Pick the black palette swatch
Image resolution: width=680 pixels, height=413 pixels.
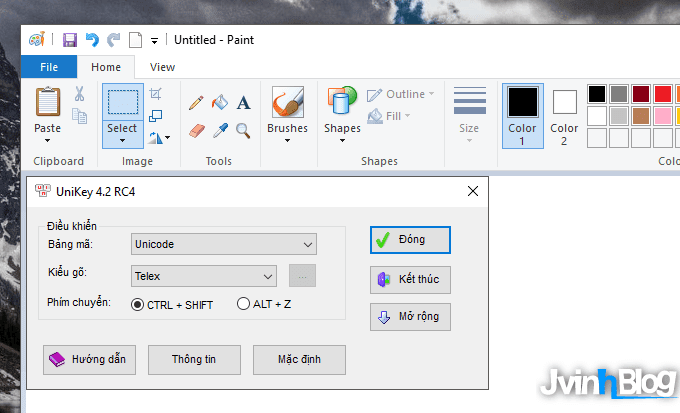[597, 94]
